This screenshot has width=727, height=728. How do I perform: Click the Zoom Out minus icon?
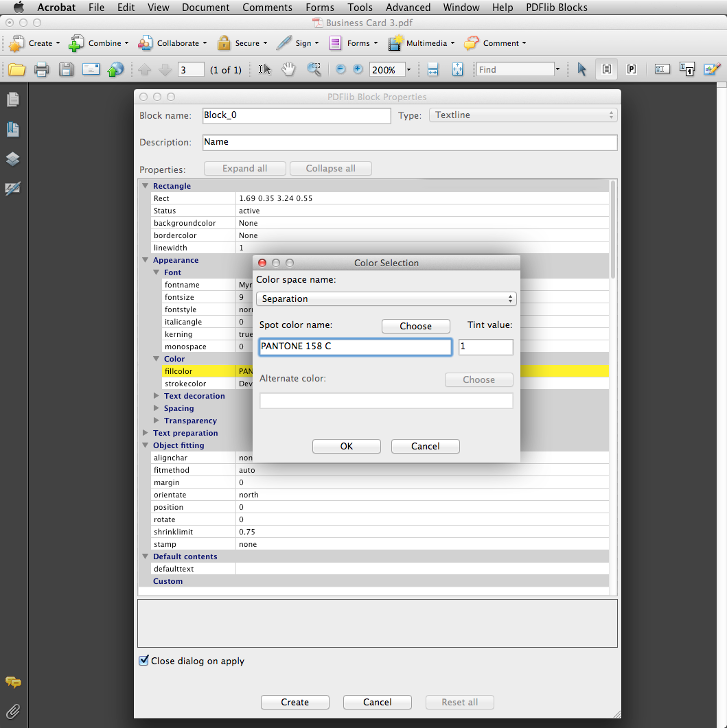pyautogui.click(x=341, y=69)
